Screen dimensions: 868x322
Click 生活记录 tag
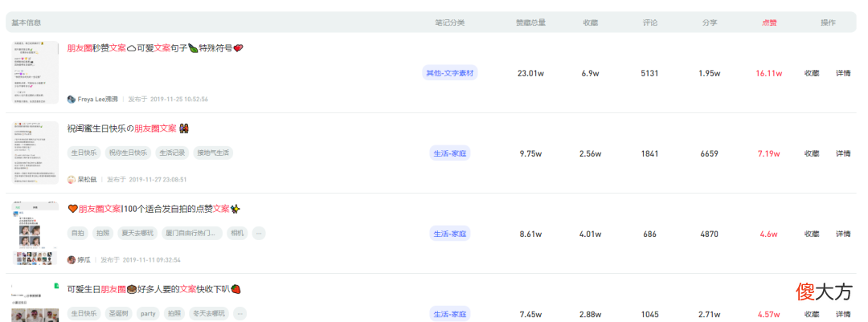[x=172, y=153]
